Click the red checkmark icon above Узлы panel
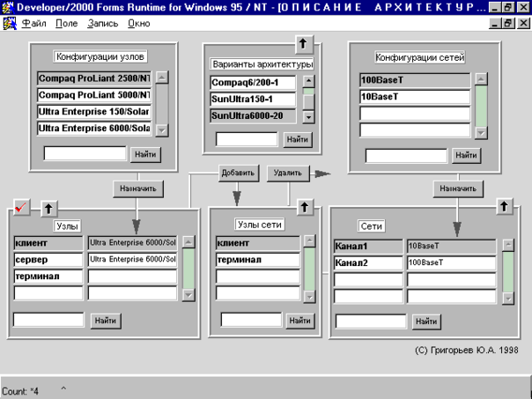This screenshot has width=532, height=399. 21,207
